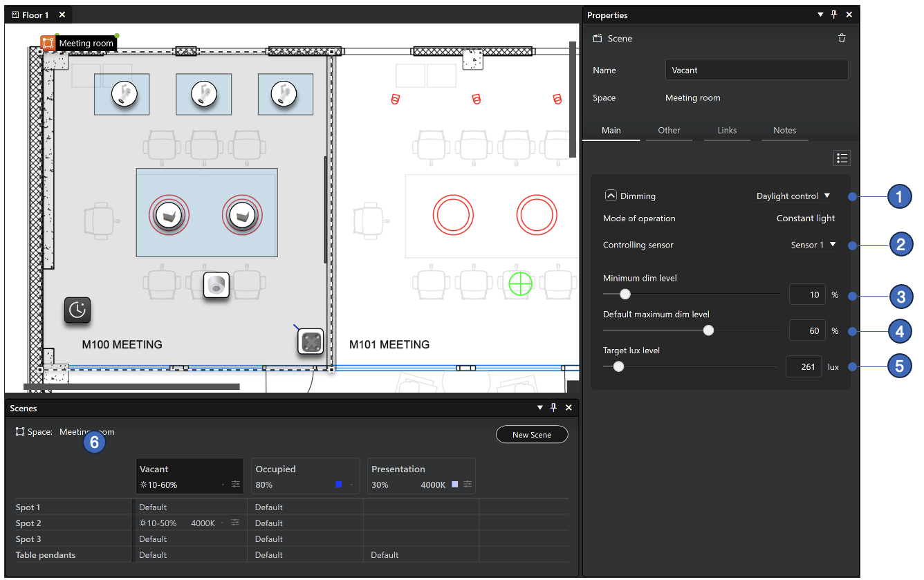
Task: Pin the Scenes panel
Action: point(553,408)
